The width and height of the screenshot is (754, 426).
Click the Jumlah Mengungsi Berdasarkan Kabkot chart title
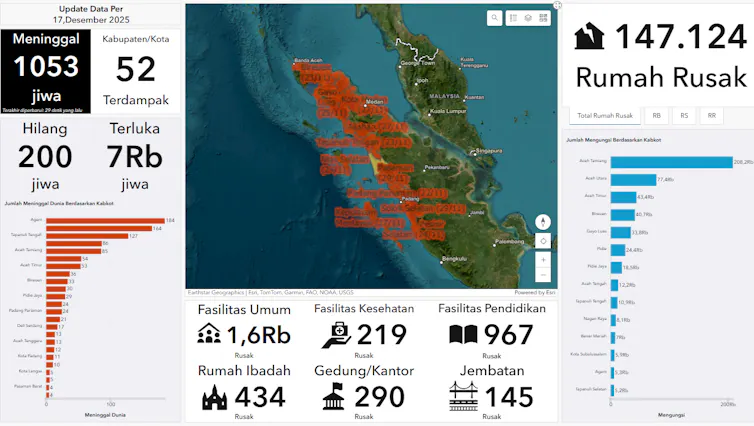[x=614, y=140]
